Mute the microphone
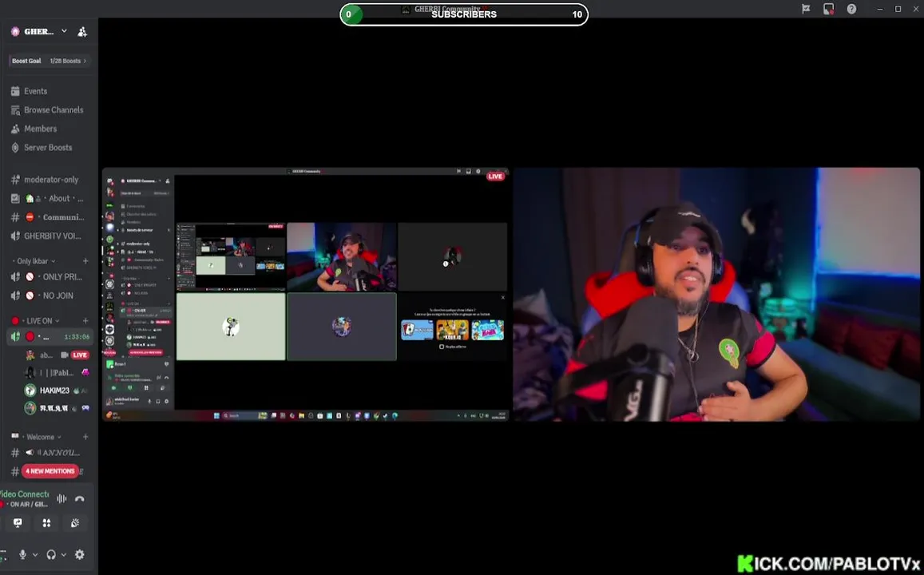This screenshot has height=575, width=924. click(22, 555)
